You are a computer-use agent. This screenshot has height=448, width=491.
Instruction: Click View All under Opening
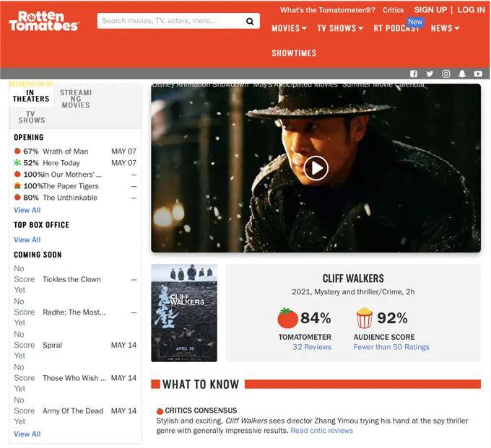(27, 210)
